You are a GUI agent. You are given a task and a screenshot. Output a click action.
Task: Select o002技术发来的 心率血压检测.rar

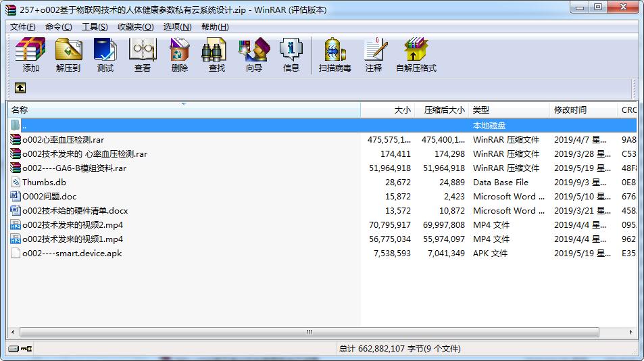point(84,154)
